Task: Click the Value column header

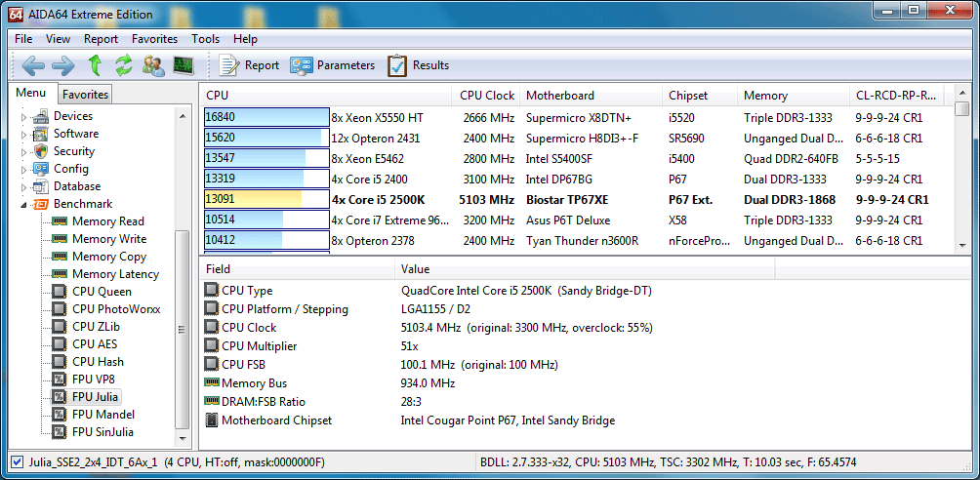Action: 585,269
